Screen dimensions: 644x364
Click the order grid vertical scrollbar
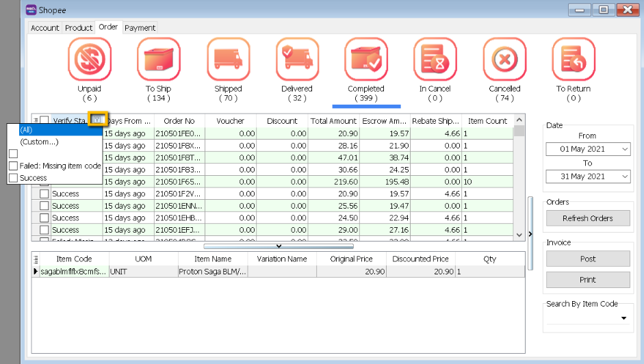pos(519,178)
